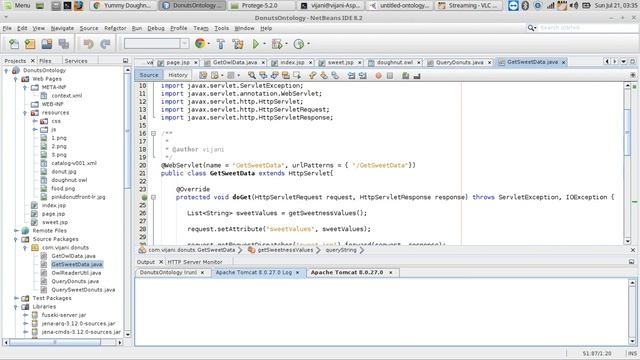Viewport: 640px width, 360px height.
Task: Open the HTTP Server Monitor tab
Action: pyautogui.click(x=195, y=262)
